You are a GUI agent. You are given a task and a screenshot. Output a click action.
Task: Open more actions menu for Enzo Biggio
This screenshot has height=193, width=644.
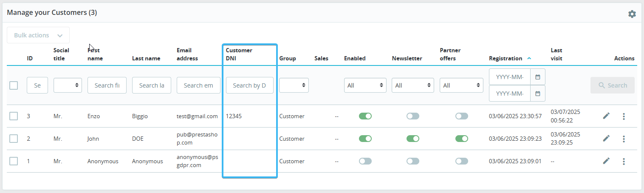624,116
